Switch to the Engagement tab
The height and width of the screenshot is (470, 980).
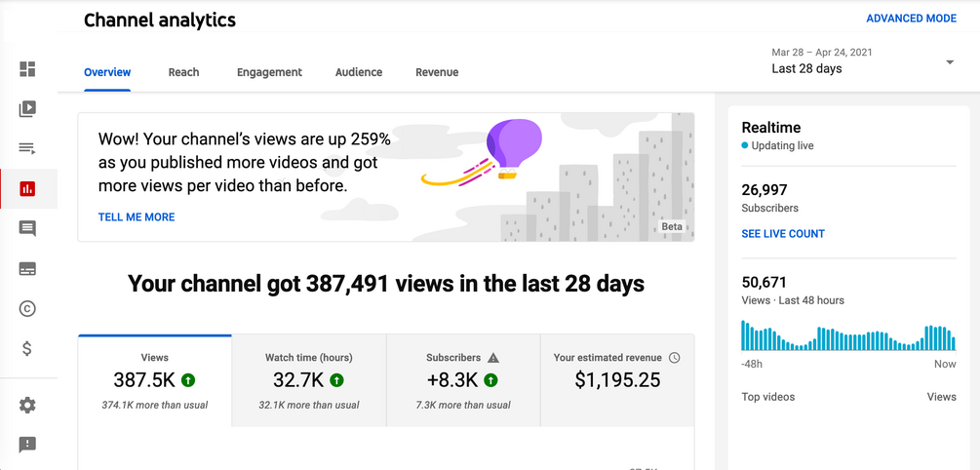click(269, 72)
